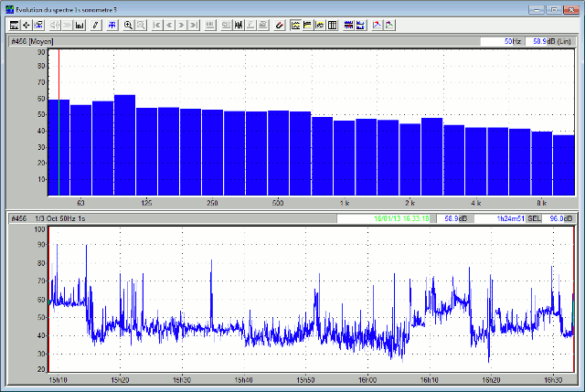The height and width of the screenshot is (392, 585).
Task: Click the greyed icon just left of magnet
Action: coord(263,25)
